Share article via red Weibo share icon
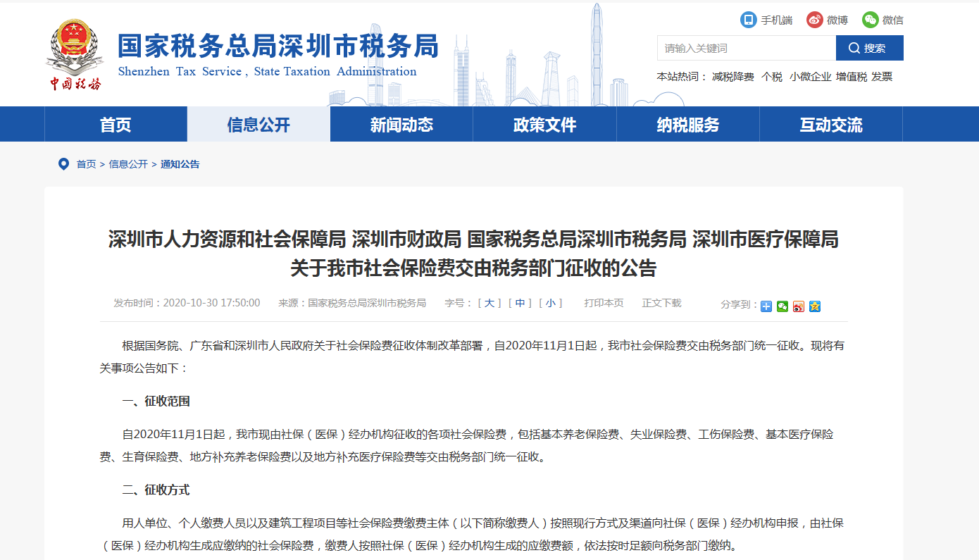979x560 pixels. (799, 306)
